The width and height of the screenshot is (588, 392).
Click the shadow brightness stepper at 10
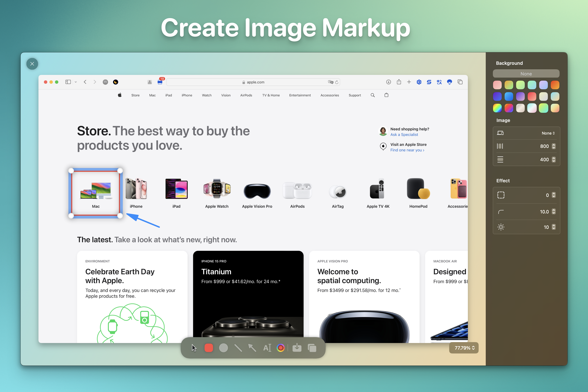click(x=554, y=227)
